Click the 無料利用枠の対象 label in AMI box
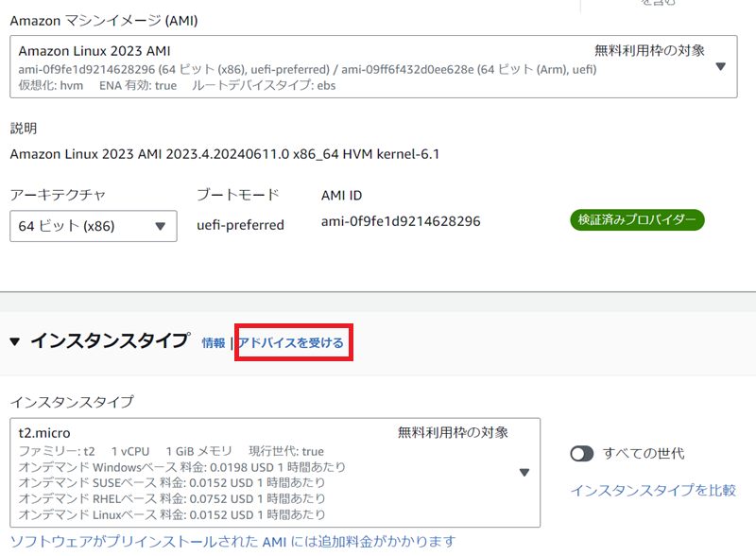 click(649, 50)
